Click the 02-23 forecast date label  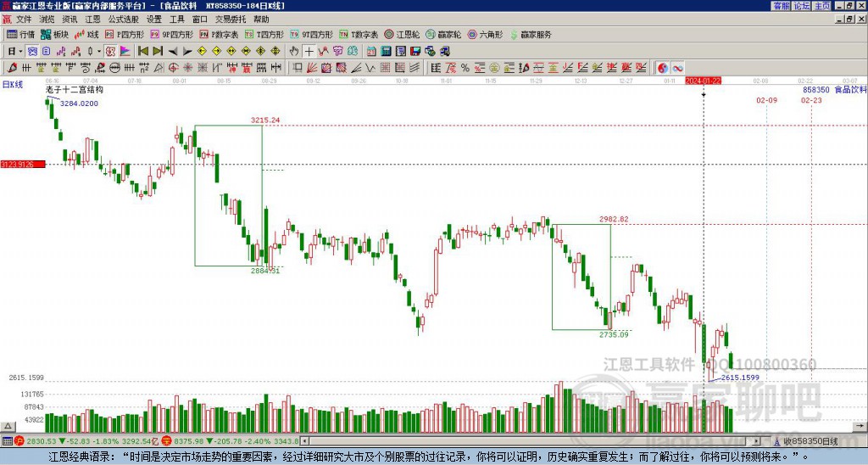(811, 100)
